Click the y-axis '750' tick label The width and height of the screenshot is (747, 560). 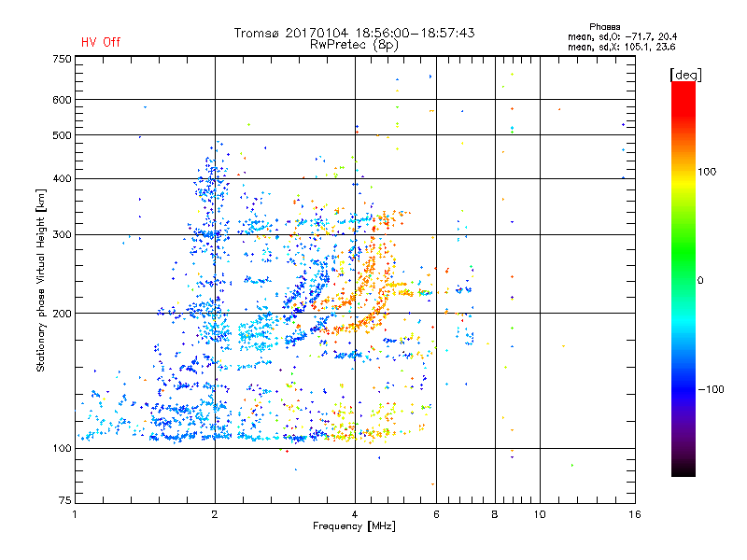click(62, 59)
